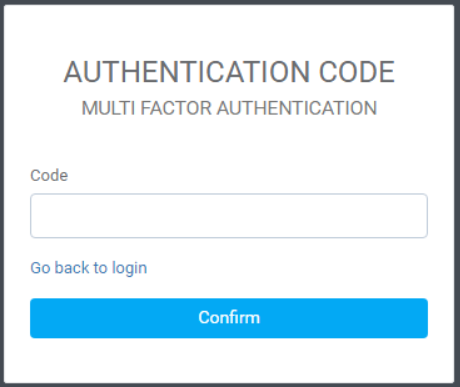
Task: Click the MULTI FACTOR AUTHENTICATION subtitle
Action: (229, 108)
